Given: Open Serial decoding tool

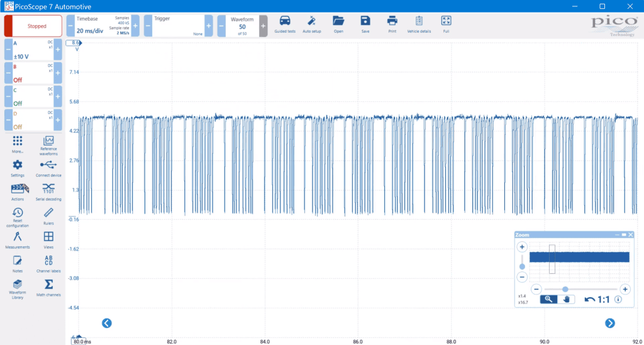Looking at the screenshot, I should pyautogui.click(x=48, y=190).
